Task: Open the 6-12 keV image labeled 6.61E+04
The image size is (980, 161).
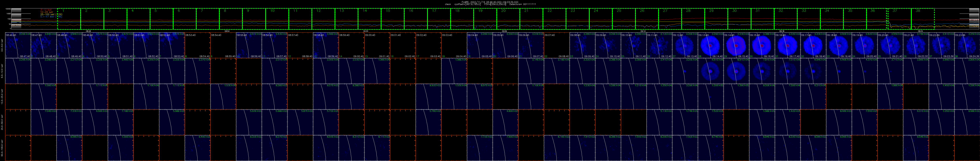Action: [x=710, y=70]
